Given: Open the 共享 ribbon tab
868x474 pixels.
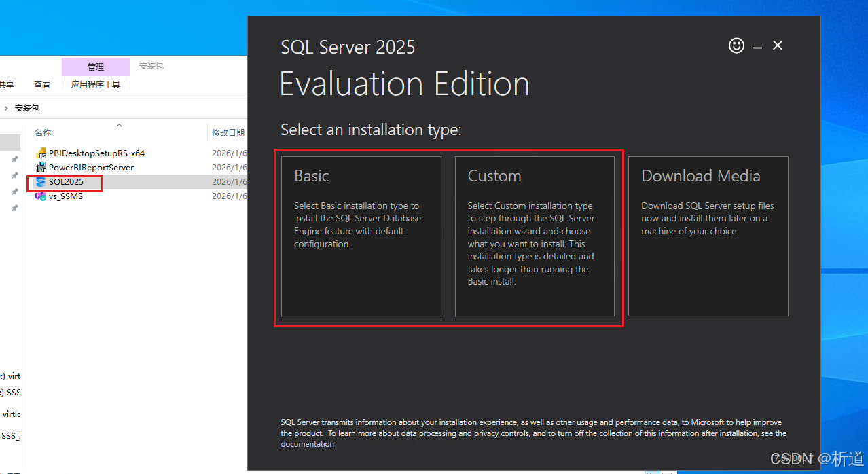Looking at the screenshot, I should tap(6, 85).
